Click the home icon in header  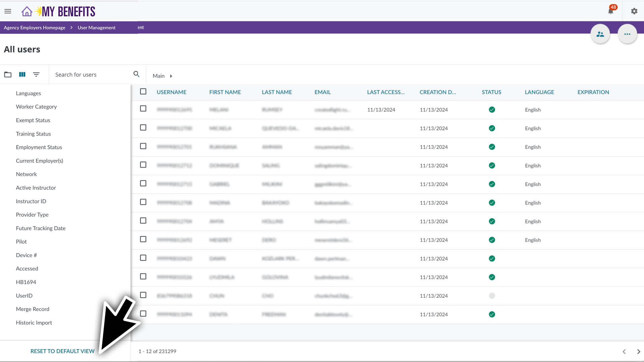27,11
